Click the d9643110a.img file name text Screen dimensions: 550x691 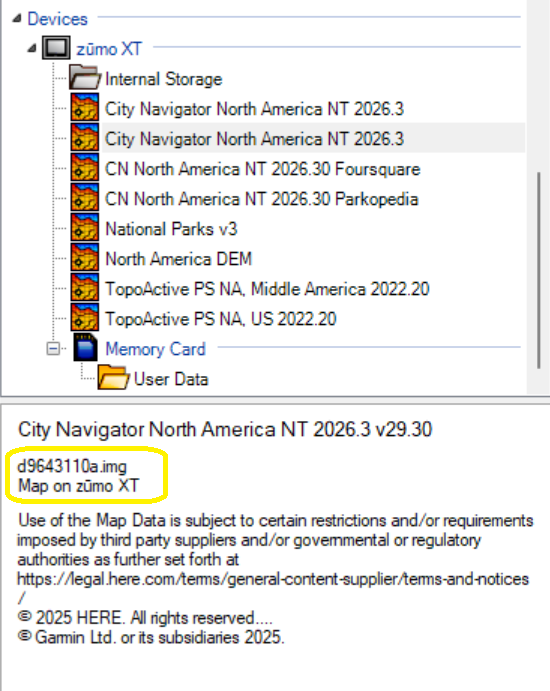point(72,466)
